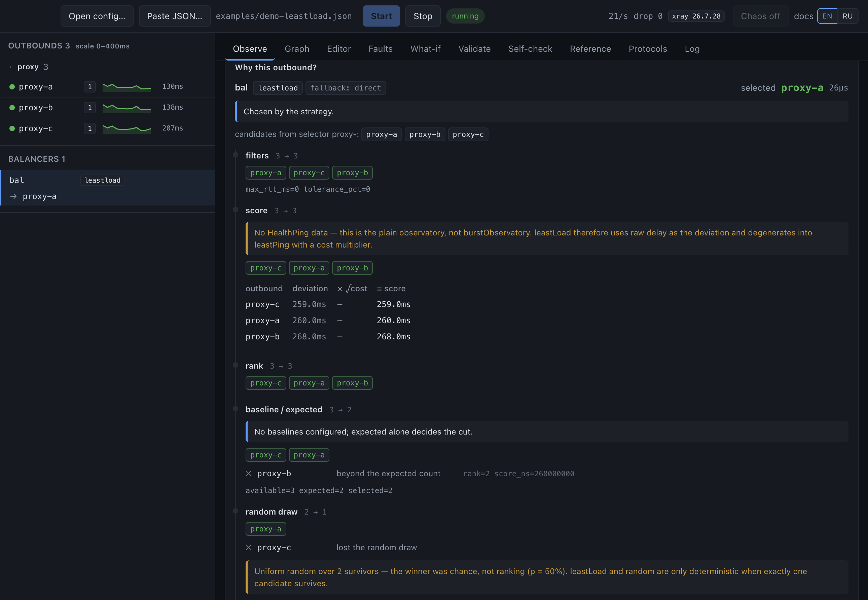This screenshot has width=868, height=600.
Task: Click the proxy-a latency sparkline
Action: 127,87
